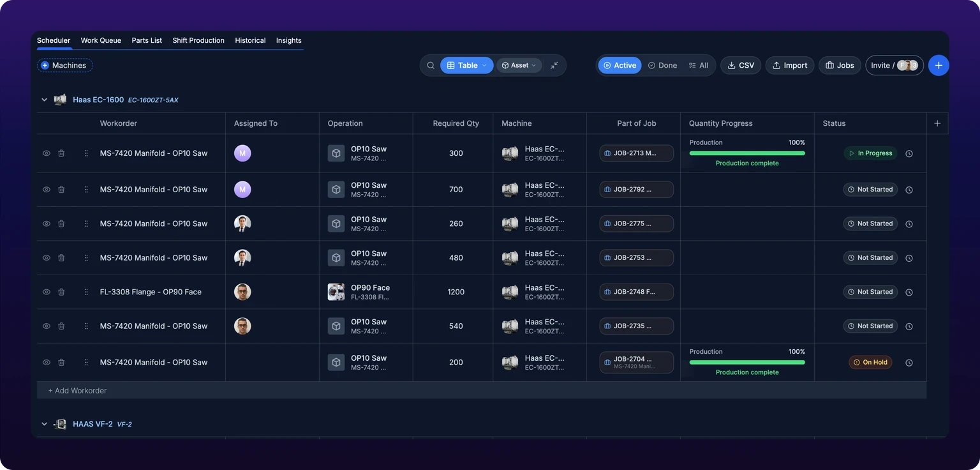The image size is (980, 470).
Task: Switch the filter to Done
Action: [x=663, y=65]
